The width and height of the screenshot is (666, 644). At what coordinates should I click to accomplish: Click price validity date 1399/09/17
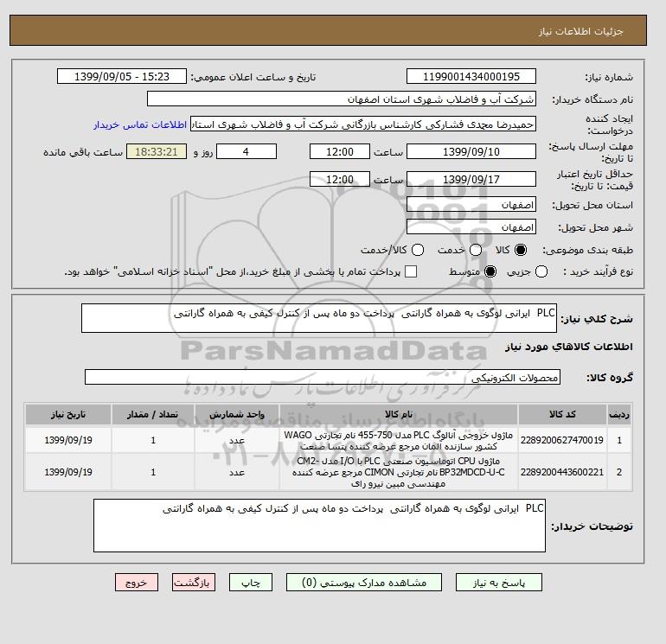tap(471, 179)
